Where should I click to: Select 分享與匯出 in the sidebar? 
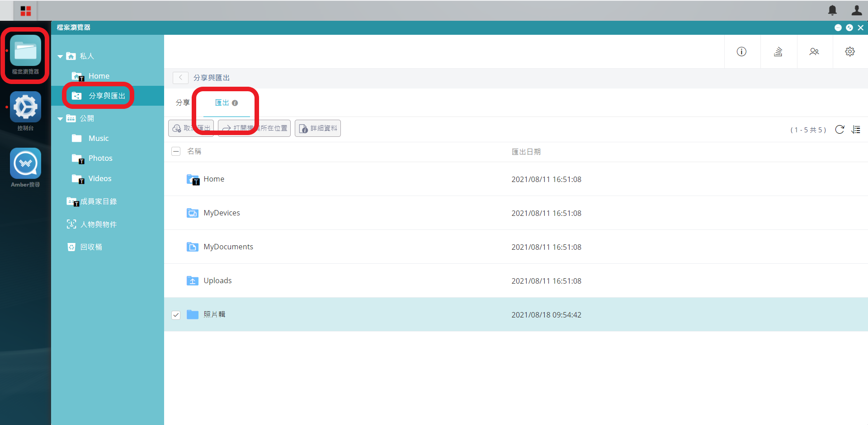click(x=108, y=96)
